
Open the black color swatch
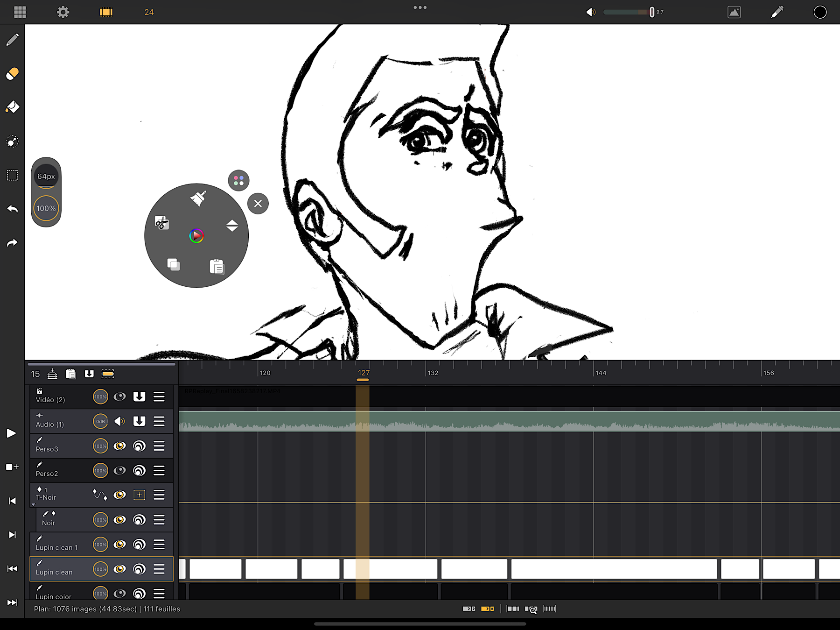point(820,12)
